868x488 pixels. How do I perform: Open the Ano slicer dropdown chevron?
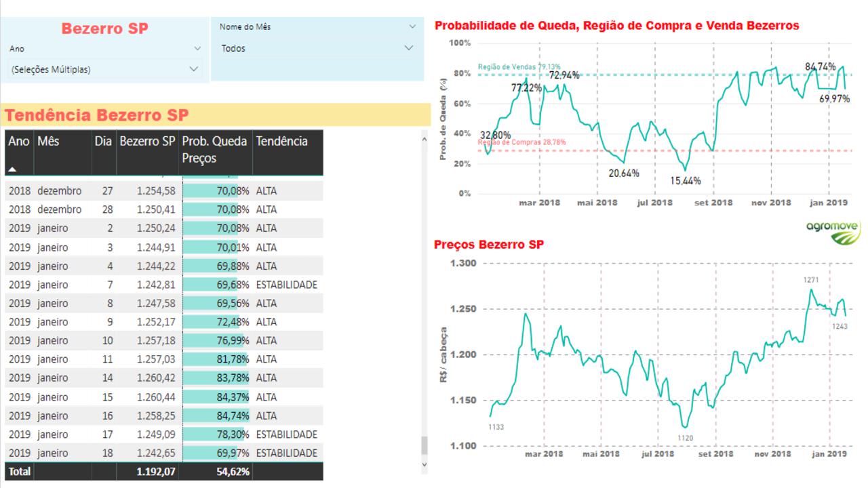197,49
